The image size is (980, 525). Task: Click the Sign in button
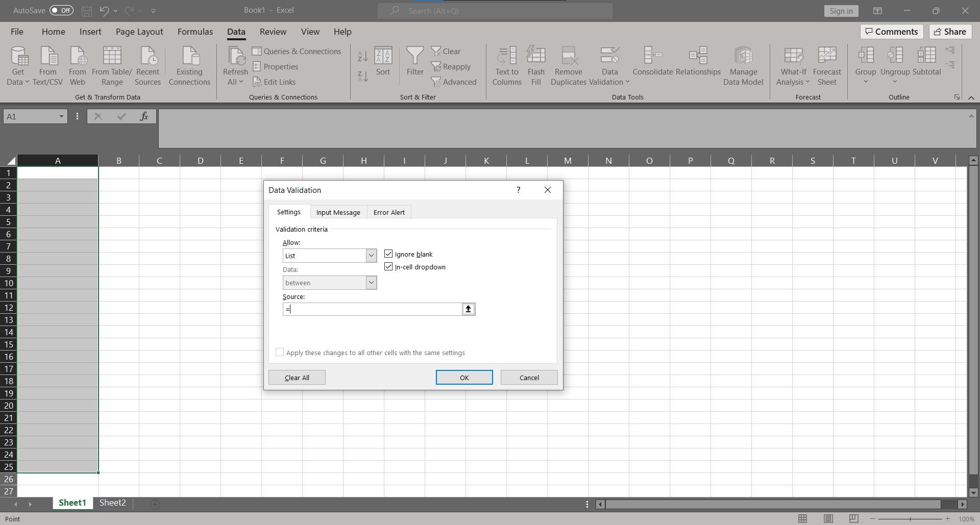841,11
